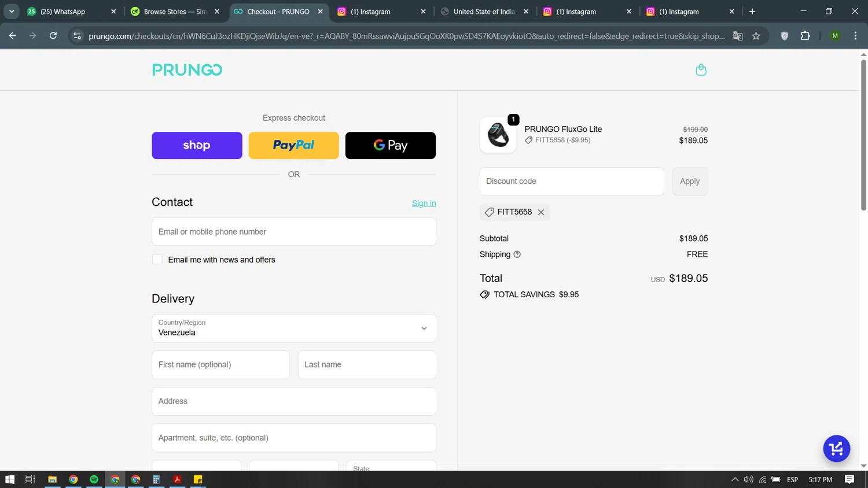The height and width of the screenshot is (488, 868).
Task: Click the Last name field
Action: tap(367, 365)
